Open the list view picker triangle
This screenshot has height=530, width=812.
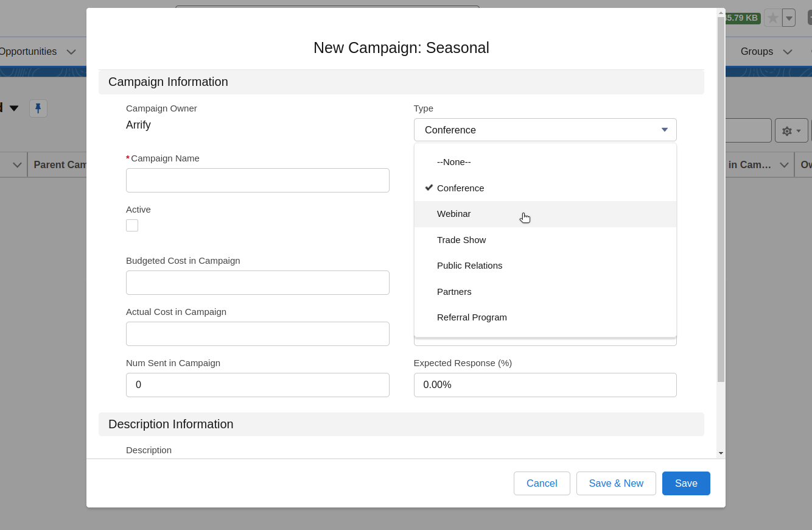pos(14,108)
